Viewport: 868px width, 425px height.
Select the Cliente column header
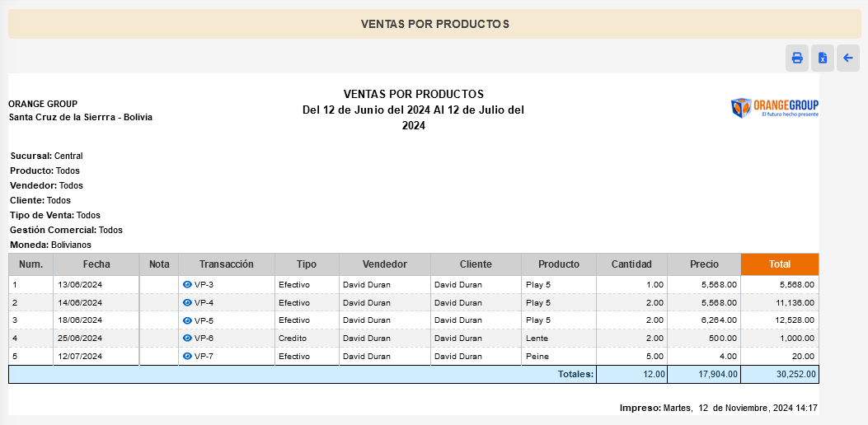point(476,264)
